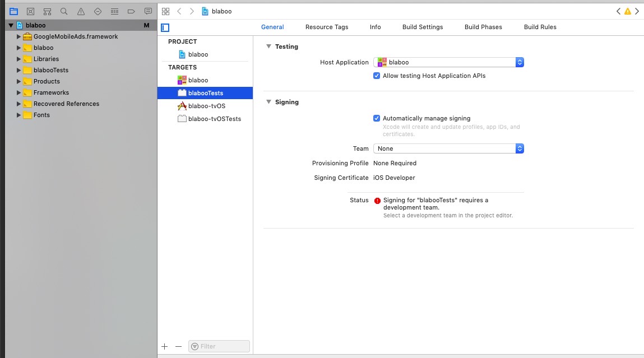Viewport: 644px width, 358px height.
Task: Click the targets Filter field
Action: pyautogui.click(x=219, y=346)
